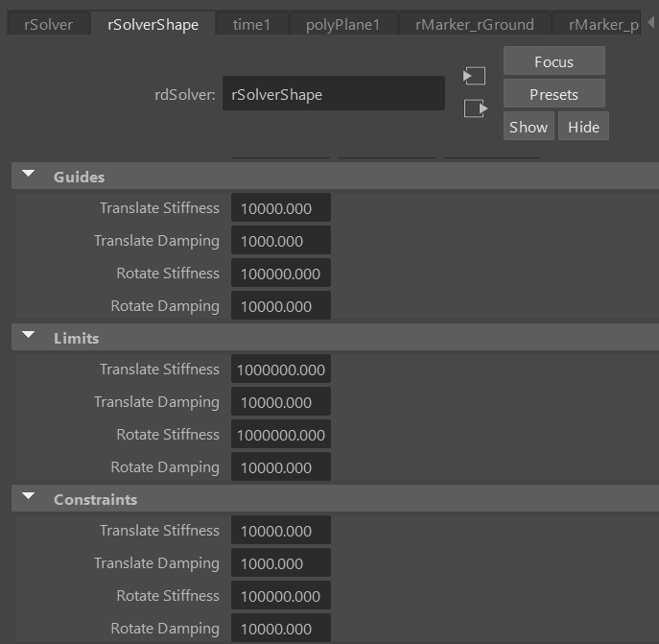Edit Limits Rotate Damping value field
This screenshot has height=644, width=659.
point(280,467)
